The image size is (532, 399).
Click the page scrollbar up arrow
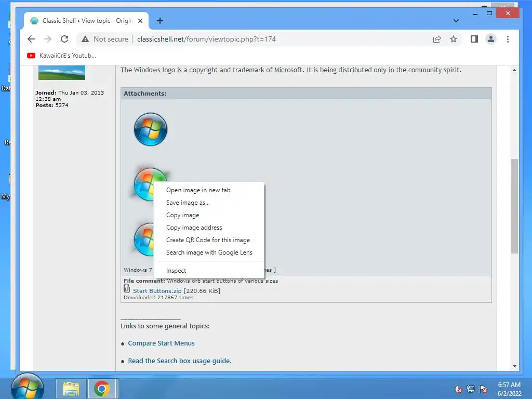click(x=515, y=70)
